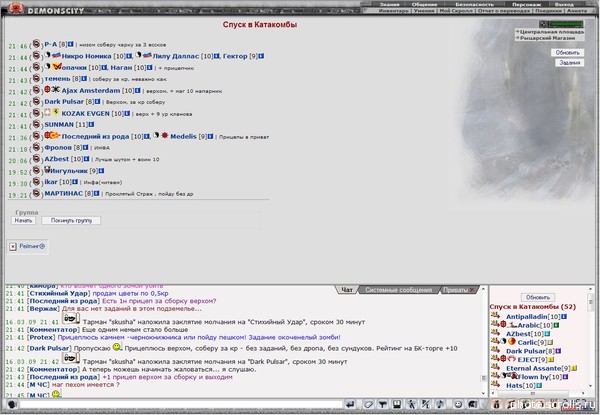Click the player list horizontal scrollbar
Screen dimensions: 600x415
[x=538, y=393]
